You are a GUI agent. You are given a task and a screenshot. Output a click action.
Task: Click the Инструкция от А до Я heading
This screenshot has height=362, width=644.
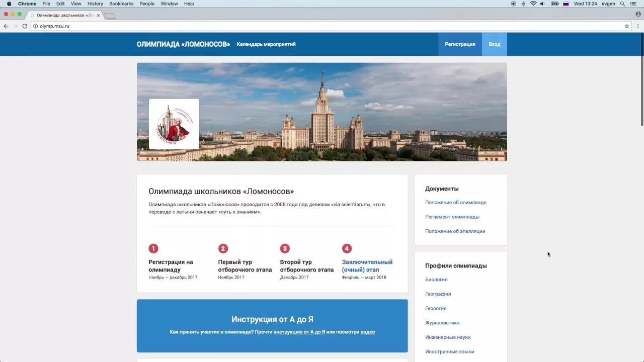tap(272, 319)
